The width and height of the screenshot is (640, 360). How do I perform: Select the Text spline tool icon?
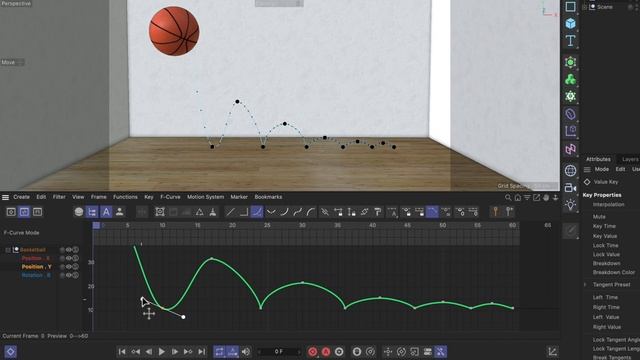pos(570,41)
